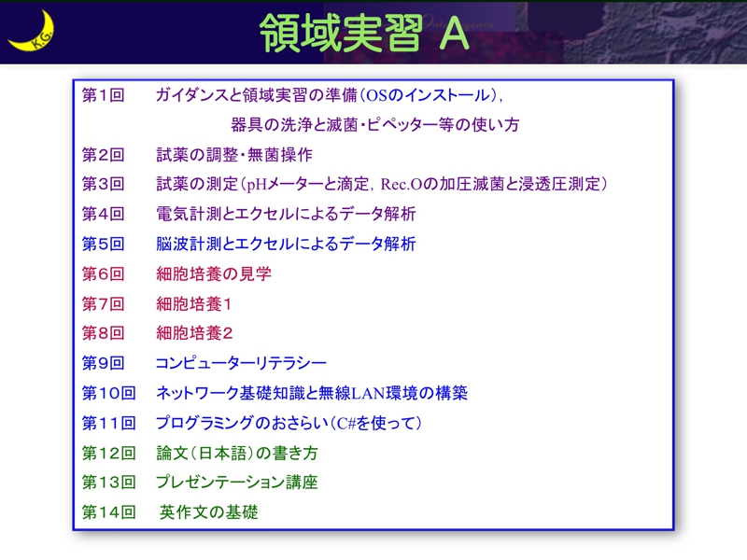Open 脳波計測とエクセルによるデータ解析
Viewport: 747px width, 560px height.
pos(286,245)
